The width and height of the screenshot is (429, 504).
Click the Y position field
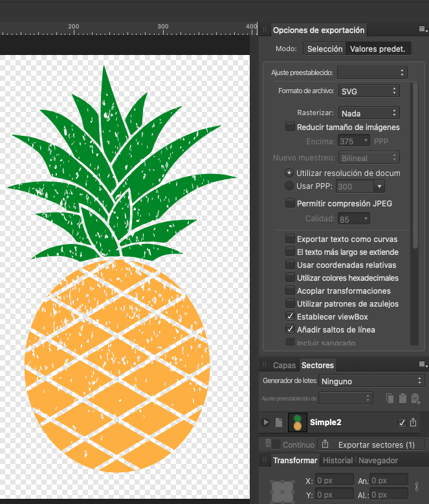pyautogui.click(x=334, y=495)
